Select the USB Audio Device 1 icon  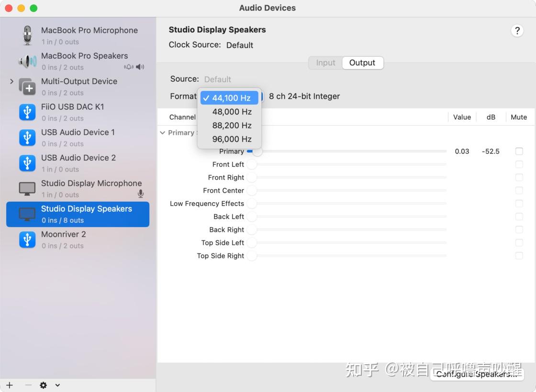pyautogui.click(x=27, y=137)
